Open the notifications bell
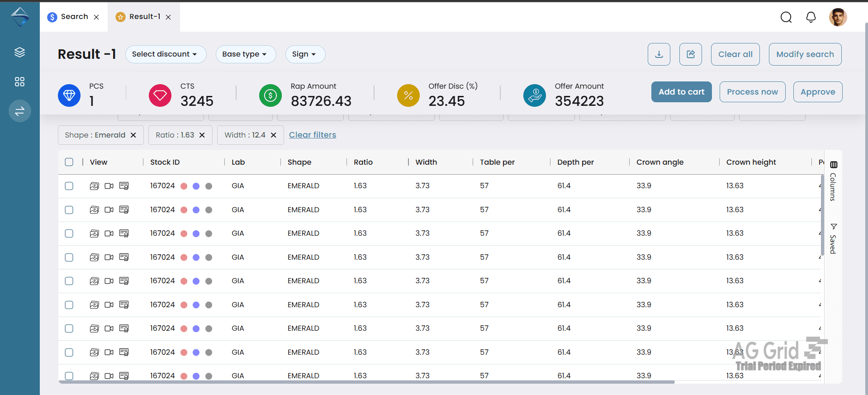 click(x=811, y=17)
